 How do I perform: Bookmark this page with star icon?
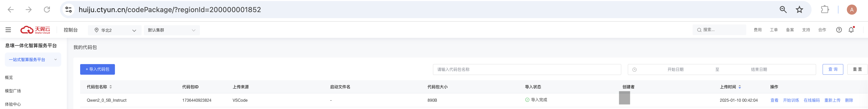(799, 9)
